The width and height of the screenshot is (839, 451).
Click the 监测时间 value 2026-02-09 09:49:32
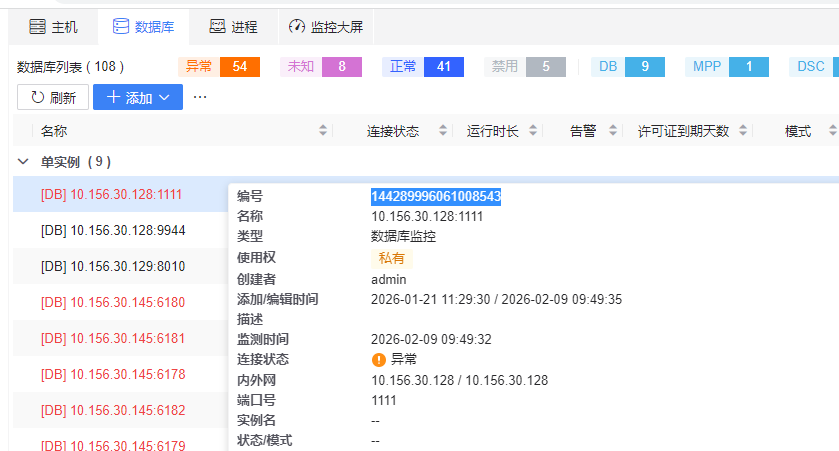click(431, 339)
